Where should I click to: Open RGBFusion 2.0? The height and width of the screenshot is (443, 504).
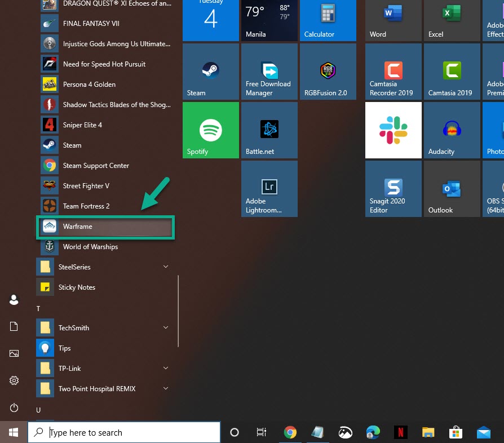(x=328, y=72)
